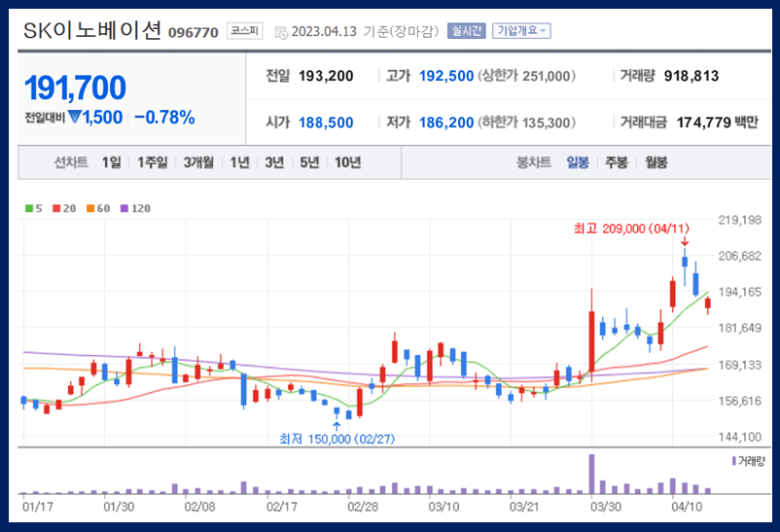Screen dimensions: 780x532
Task: Click the 최저 150,000 (02/27) label
Action: click(x=337, y=439)
